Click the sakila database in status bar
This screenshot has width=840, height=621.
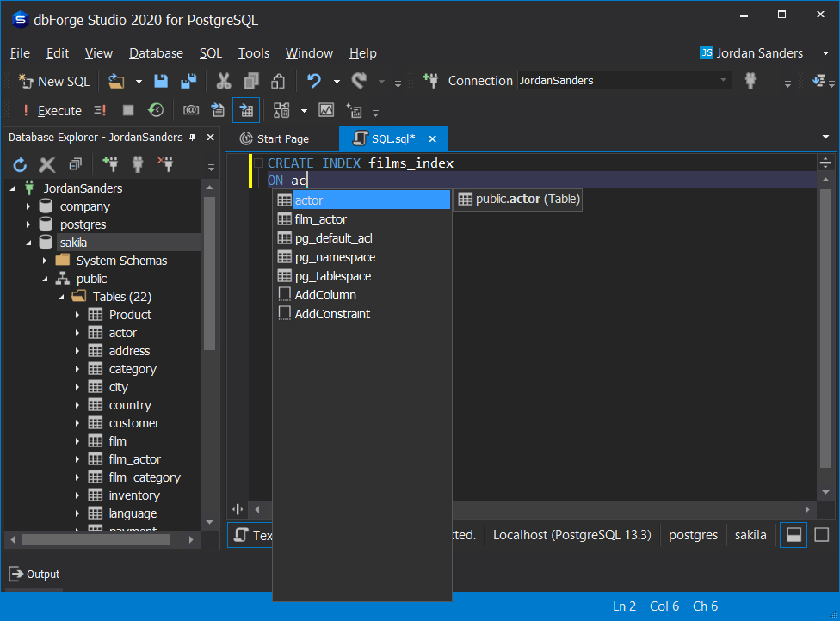[x=750, y=535]
